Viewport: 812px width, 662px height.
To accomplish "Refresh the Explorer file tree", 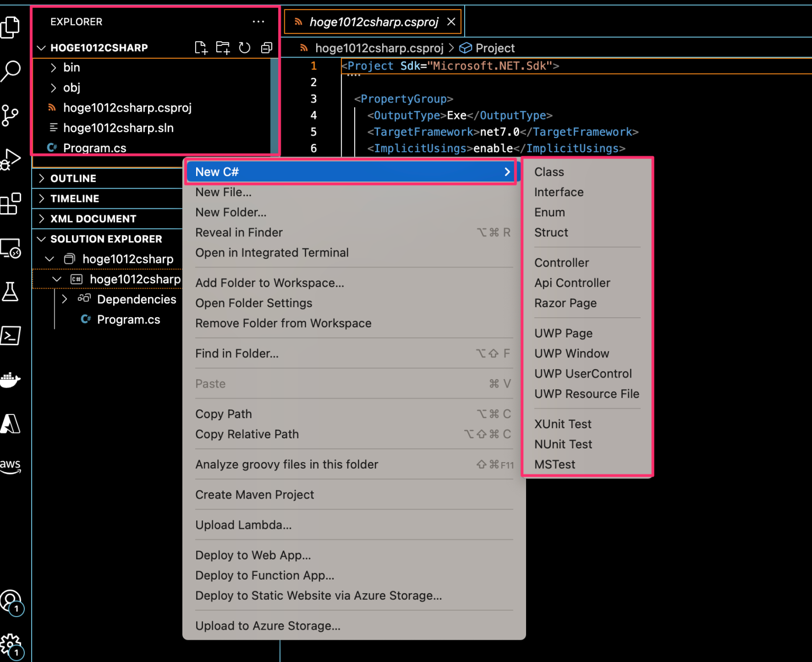I will 244,48.
